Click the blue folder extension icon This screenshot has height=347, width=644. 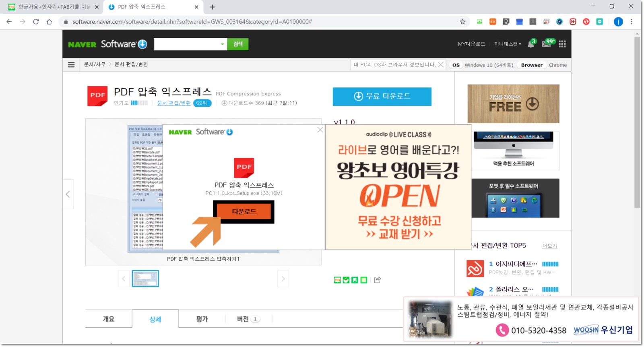519,22
